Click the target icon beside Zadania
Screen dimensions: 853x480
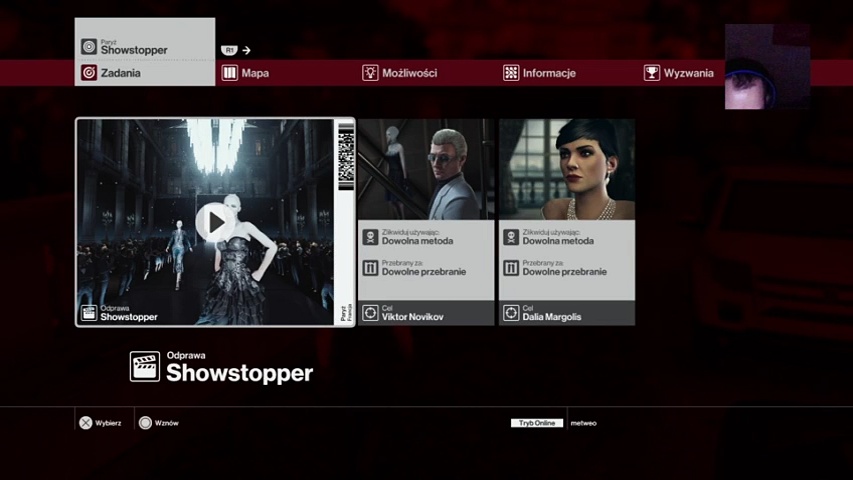click(89, 73)
